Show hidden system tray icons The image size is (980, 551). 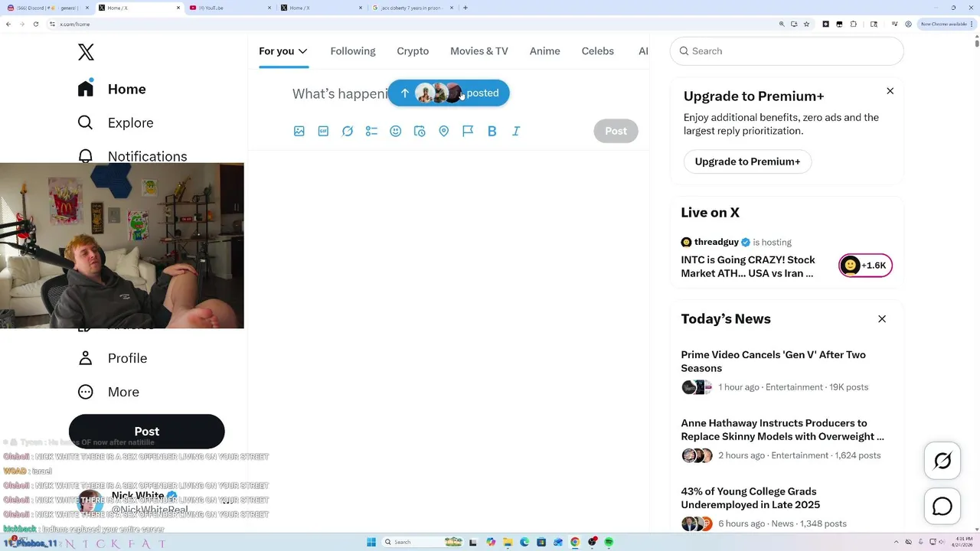click(898, 542)
